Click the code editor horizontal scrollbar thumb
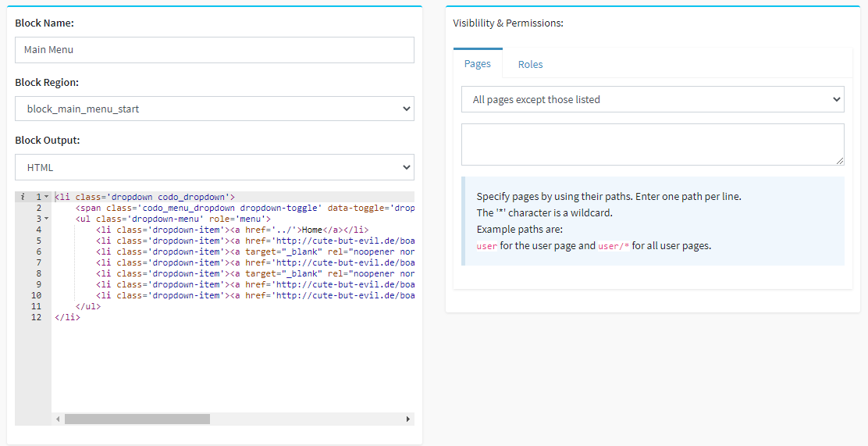The height and width of the screenshot is (446, 868). pos(137,419)
